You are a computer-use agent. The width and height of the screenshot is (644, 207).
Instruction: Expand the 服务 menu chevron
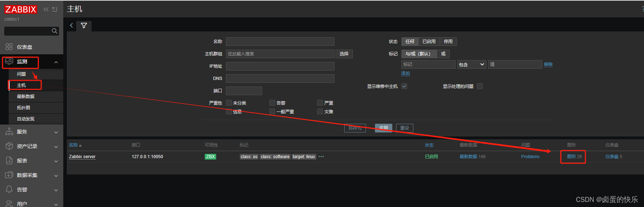coord(56,132)
